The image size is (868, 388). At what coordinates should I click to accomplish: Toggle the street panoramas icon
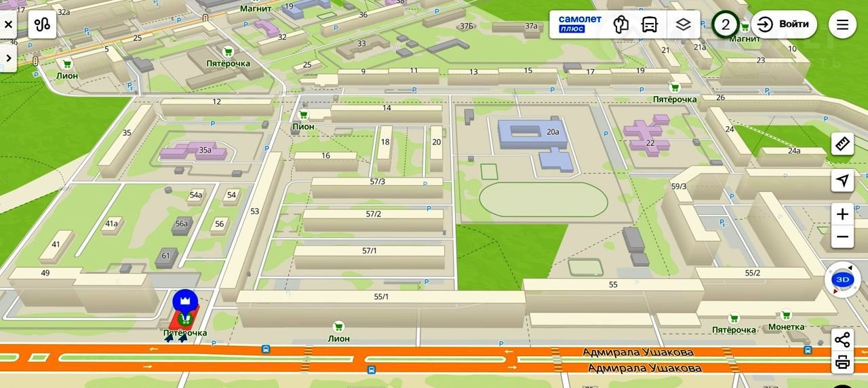[x=620, y=25]
